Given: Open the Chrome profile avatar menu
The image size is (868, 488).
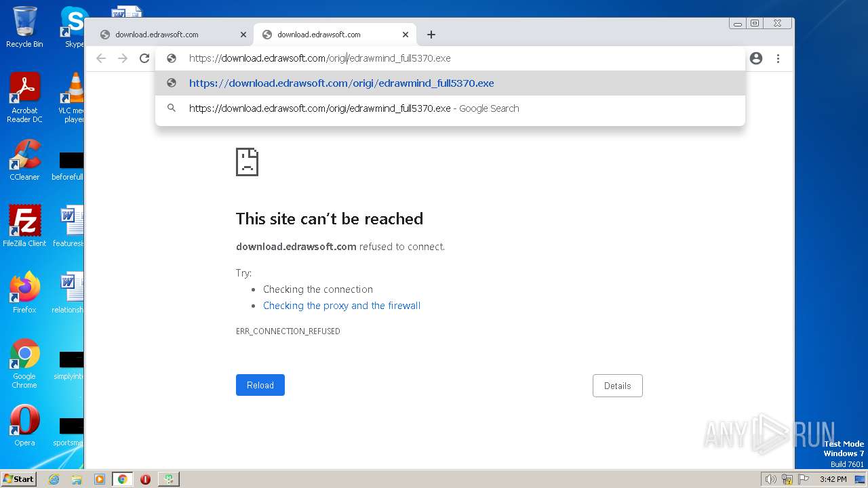Looking at the screenshot, I should coord(756,58).
